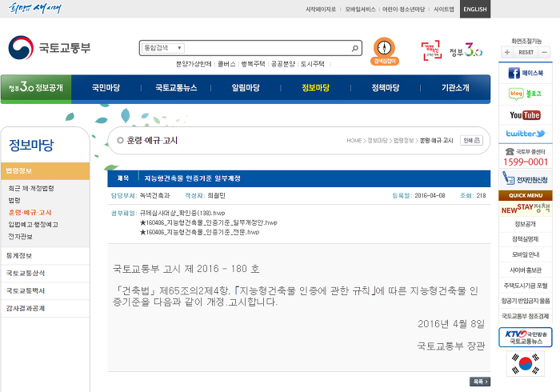Open 항공기 반입금지 물품 quick link

[x=526, y=301]
